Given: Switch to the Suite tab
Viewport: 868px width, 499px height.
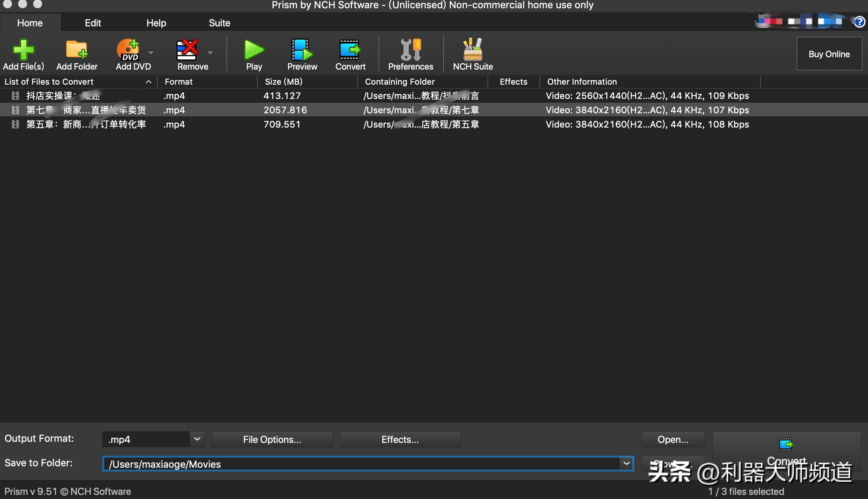Looking at the screenshot, I should [x=219, y=23].
